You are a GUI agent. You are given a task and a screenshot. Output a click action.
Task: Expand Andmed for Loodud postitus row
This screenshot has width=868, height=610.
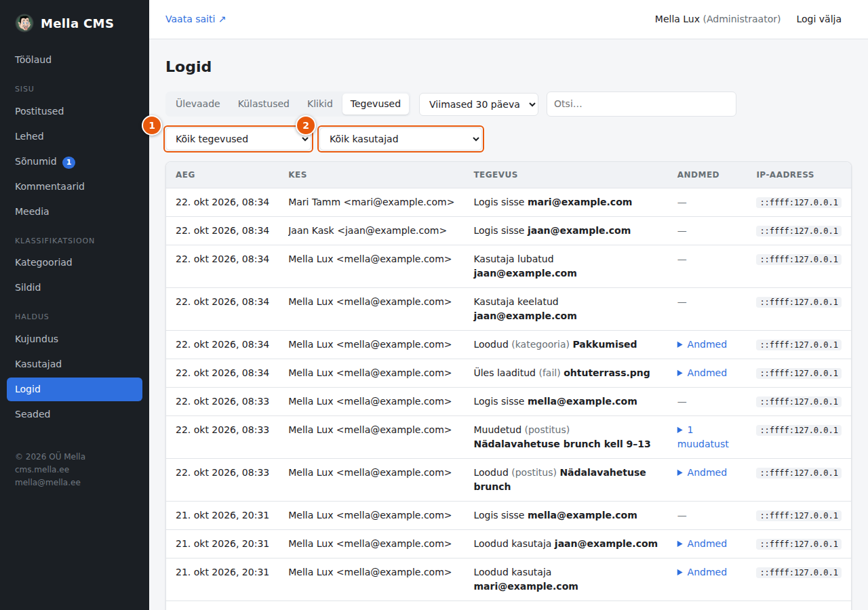pyautogui.click(x=702, y=472)
